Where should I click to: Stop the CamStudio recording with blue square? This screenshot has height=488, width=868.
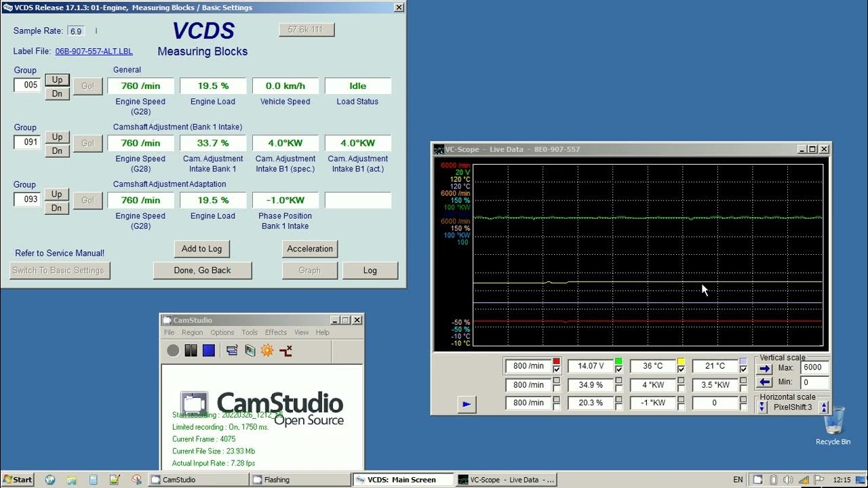[x=209, y=350]
